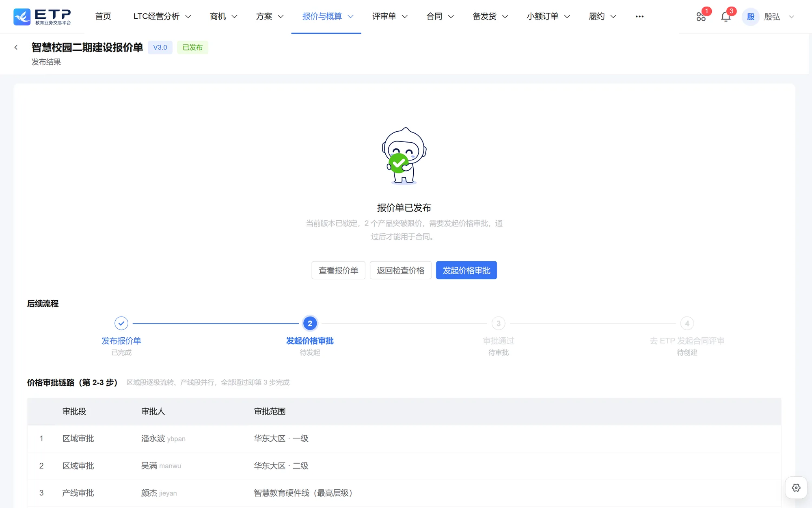Viewport: 812px width, 508px height.
Task: Click the 返回检查价格 button
Action: (400, 270)
